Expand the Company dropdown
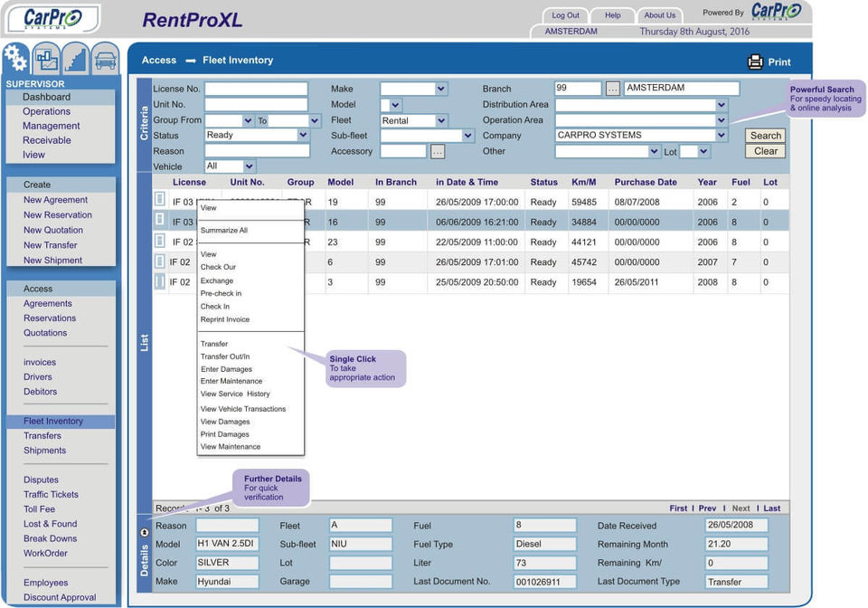The width and height of the screenshot is (868, 608). (721, 136)
